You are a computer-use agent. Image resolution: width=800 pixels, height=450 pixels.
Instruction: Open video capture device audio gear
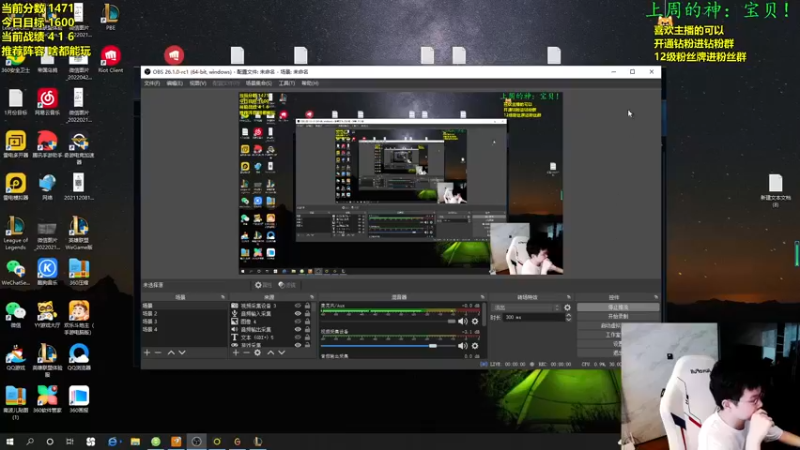[475, 346]
